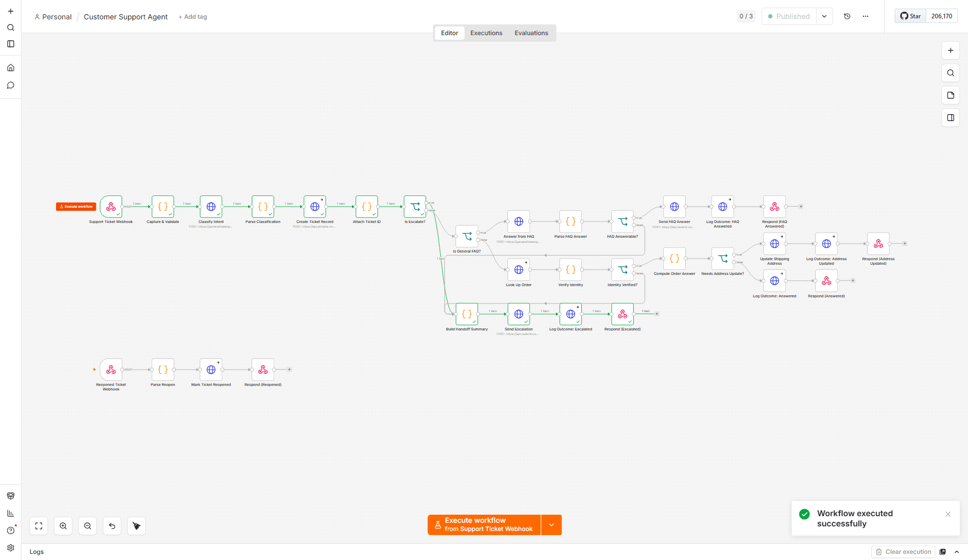Click the GitHub Star button
Viewport: 968px width, 560px height.
(x=910, y=16)
